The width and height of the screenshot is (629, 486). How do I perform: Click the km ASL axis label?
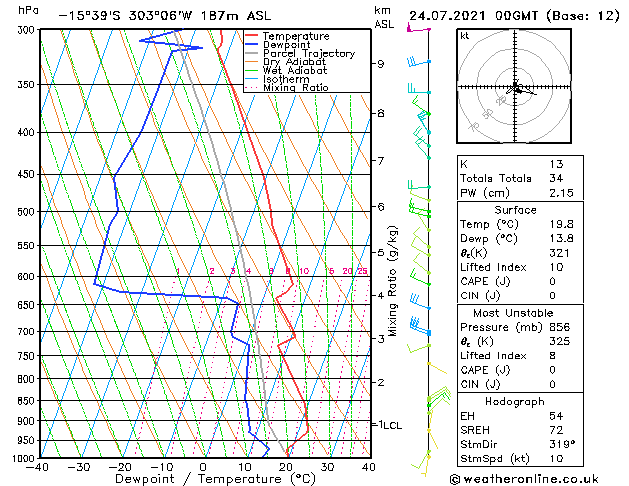(384, 17)
